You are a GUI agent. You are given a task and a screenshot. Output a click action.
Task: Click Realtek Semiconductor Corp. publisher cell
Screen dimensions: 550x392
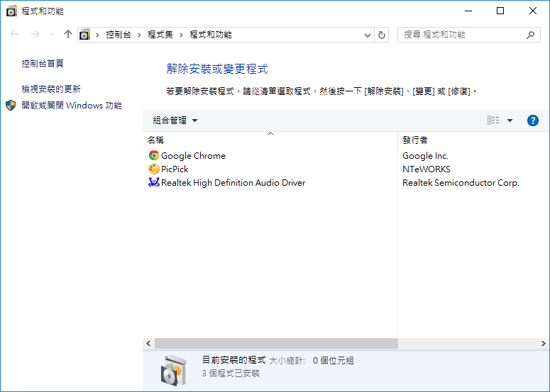tap(461, 182)
